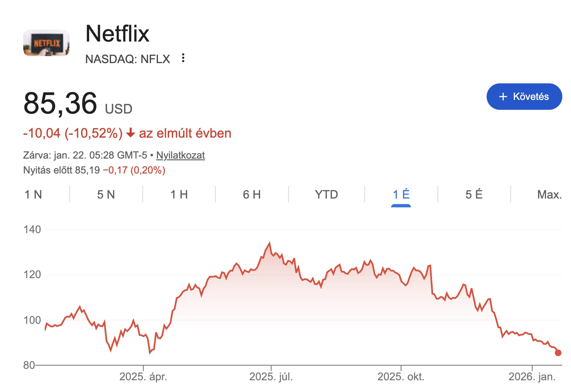
Task: Click the current price endpoint dot on the chart
Action: 557,353
